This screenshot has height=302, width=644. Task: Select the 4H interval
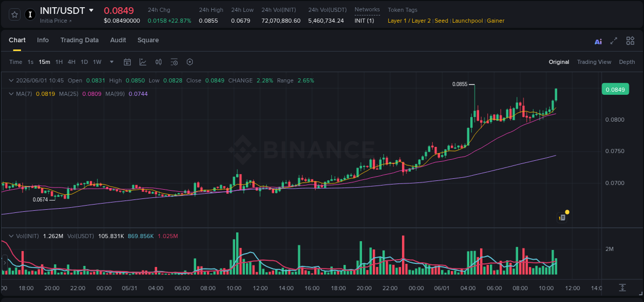(x=71, y=62)
